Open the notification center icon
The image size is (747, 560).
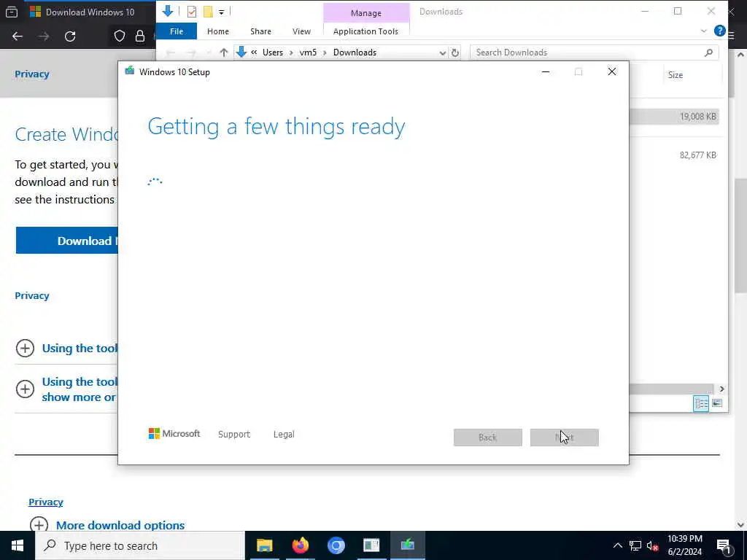724,545
